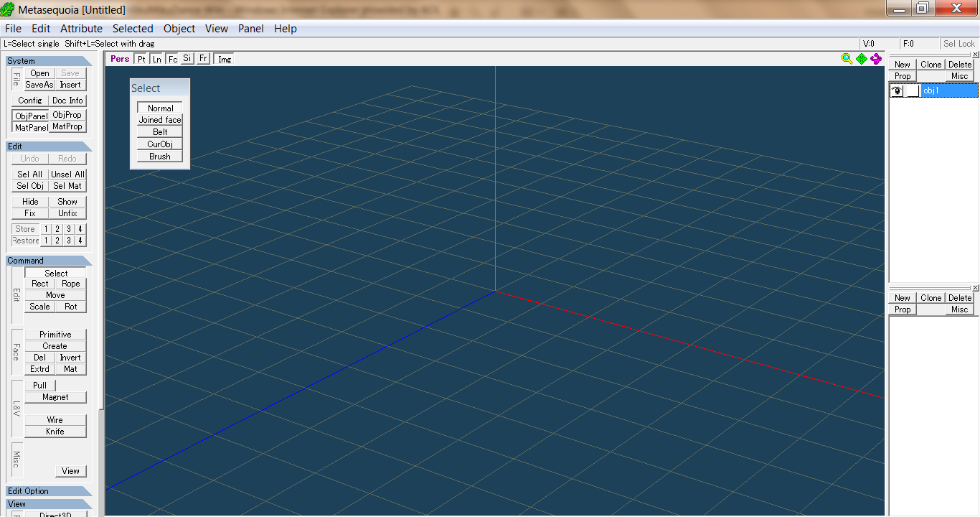This screenshot has height=517, width=980.
Task: Collapse the Edit panel header
Action: (x=49, y=146)
